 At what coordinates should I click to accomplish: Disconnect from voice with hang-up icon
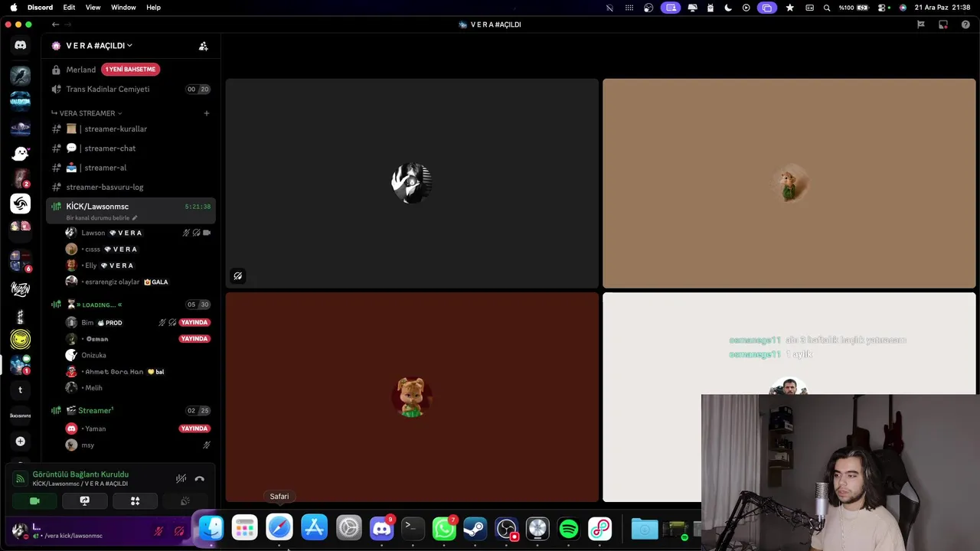tap(200, 479)
